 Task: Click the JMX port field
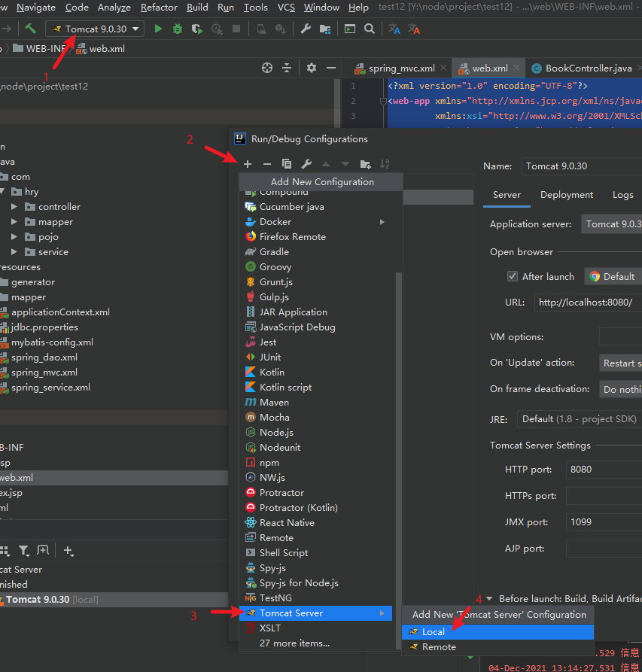604,522
